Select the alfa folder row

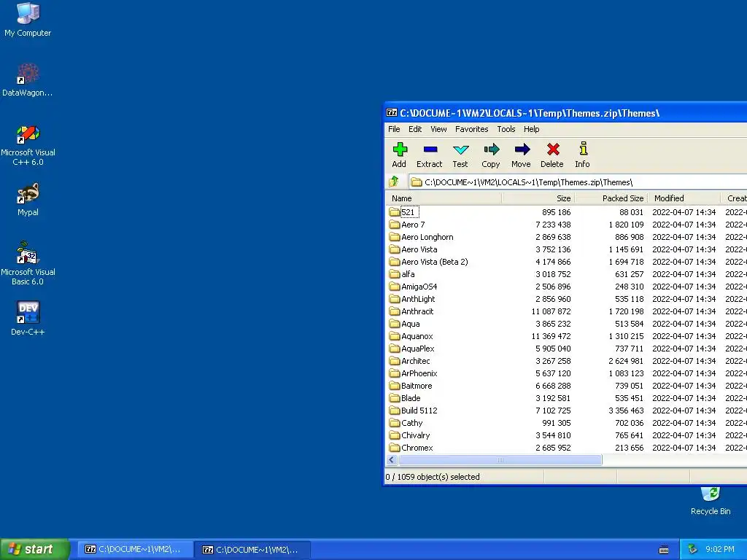point(566,274)
